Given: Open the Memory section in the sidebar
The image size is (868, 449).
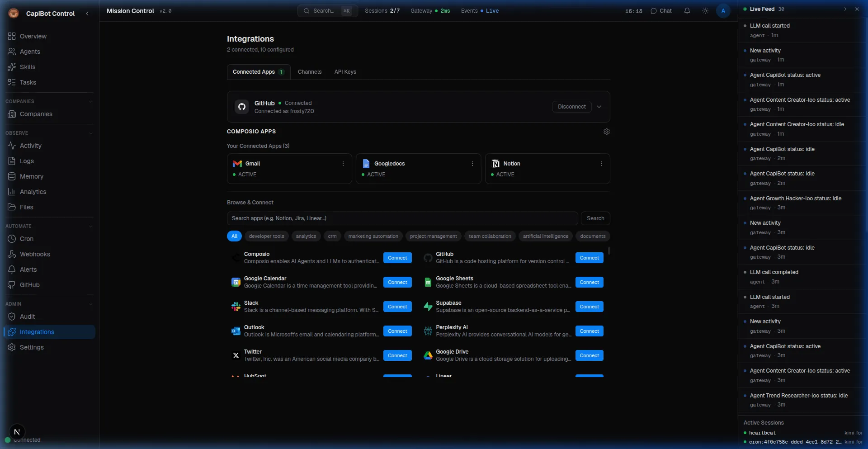Looking at the screenshot, I should click(31, 176).
